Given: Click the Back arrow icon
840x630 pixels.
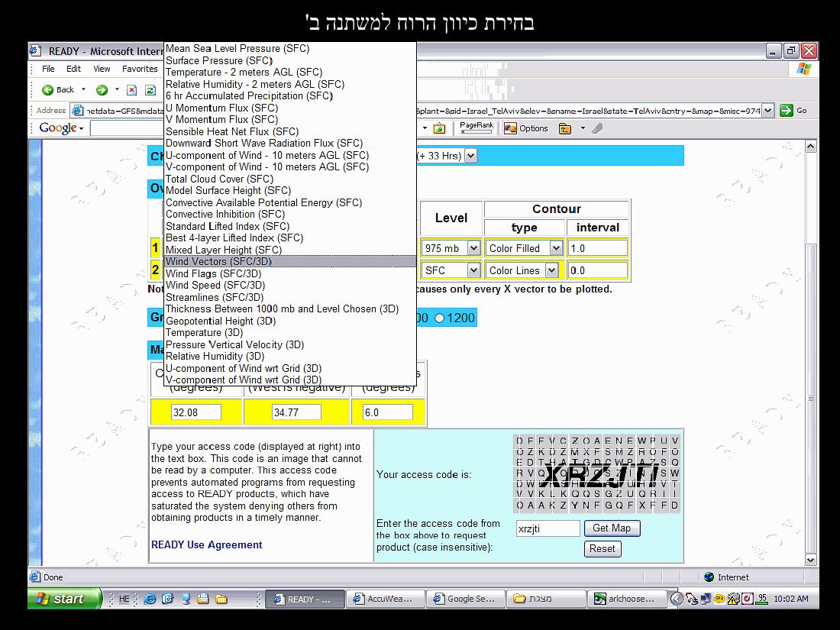Looking at the screenshot, I should pyautogui.click(x=47, y=90).
